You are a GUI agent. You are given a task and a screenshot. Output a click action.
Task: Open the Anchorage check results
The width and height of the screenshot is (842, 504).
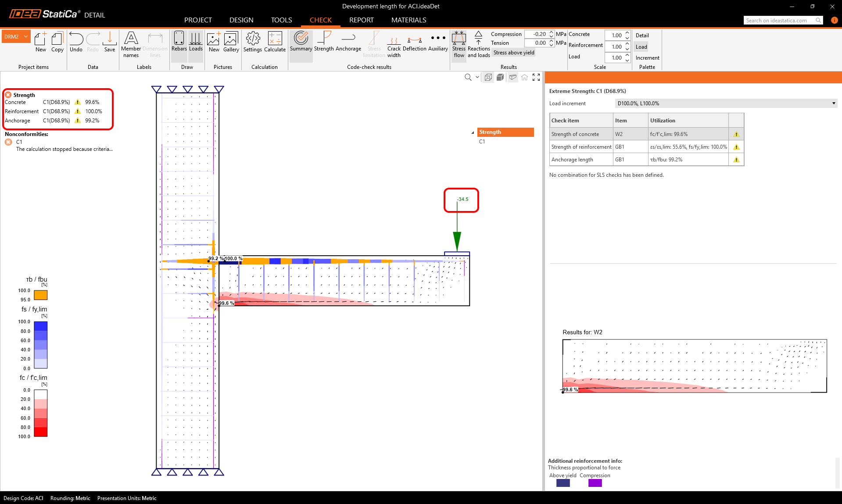tap(348, 42)
